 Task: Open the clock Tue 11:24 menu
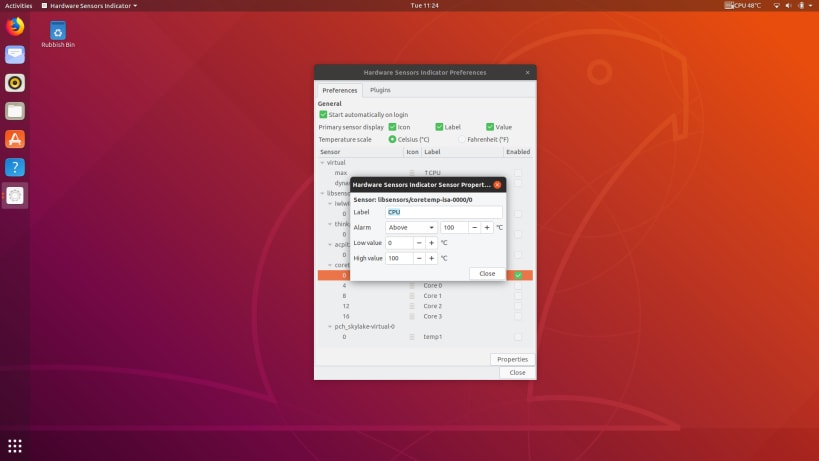[424, 5]
